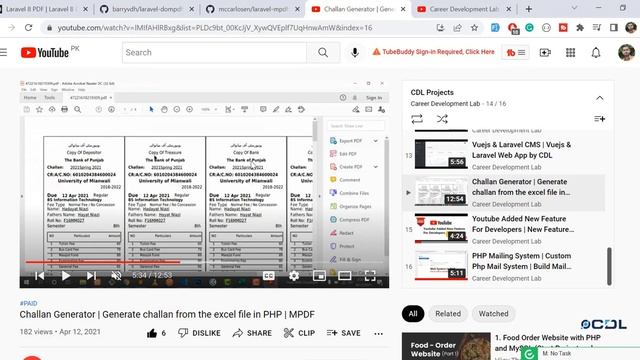This screenshot has width=640, height=360.
Task: Open PHP Mailing System playlist video
Action: [504, 267]
